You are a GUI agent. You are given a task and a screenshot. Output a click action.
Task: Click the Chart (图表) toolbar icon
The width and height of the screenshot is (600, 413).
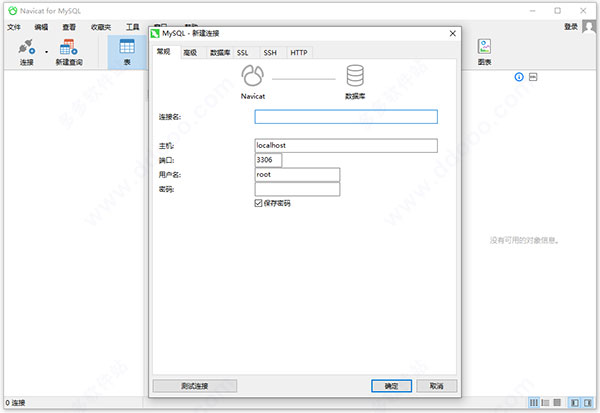[x=484, y=52]
